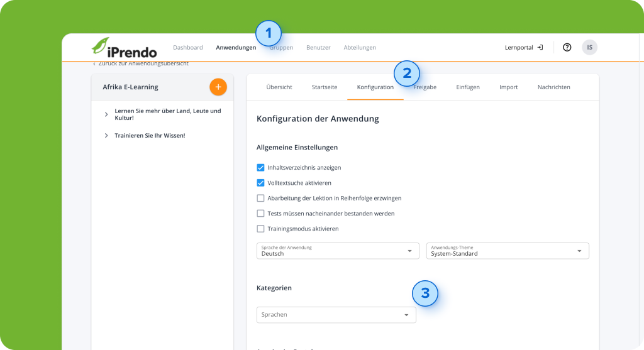Image resolution: width=644 pixels, height=350 pixels.
Task: Open the Anwendungs-Theme dropdown
Action: pos(507,251)
